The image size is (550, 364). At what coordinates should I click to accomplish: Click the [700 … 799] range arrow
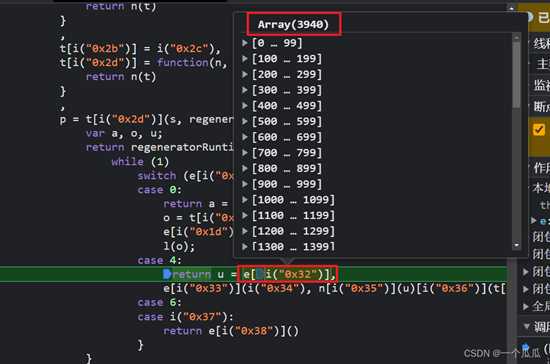tap(245, 153)
